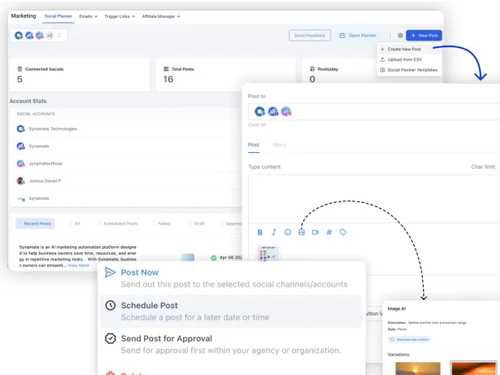Click second avatar in the top account filter
The width and height of the screenshot is (500, 375).
[x=29, y=35]
